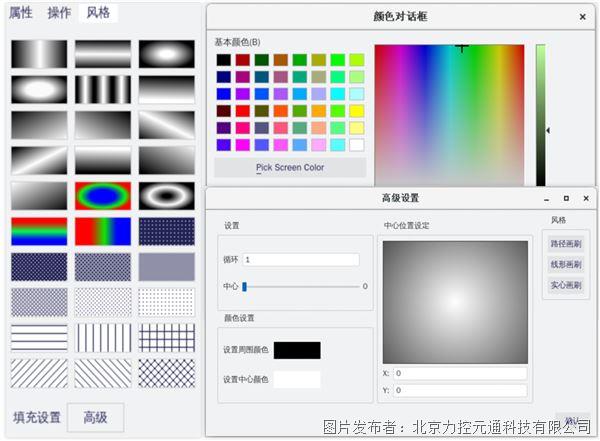This screenshot has height=441, width=600.
Task: Click inside the hue-saturation color spectrum field
Action: (x=449, y=115)
